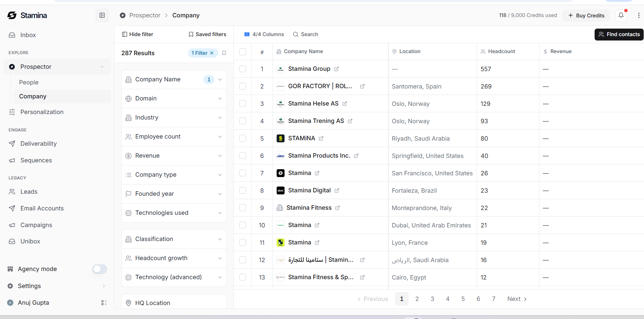The width and height of the screenshot is (644, 319).
Task: Open external link for Stamina Trening AS
Action: (x=350, y=121)
